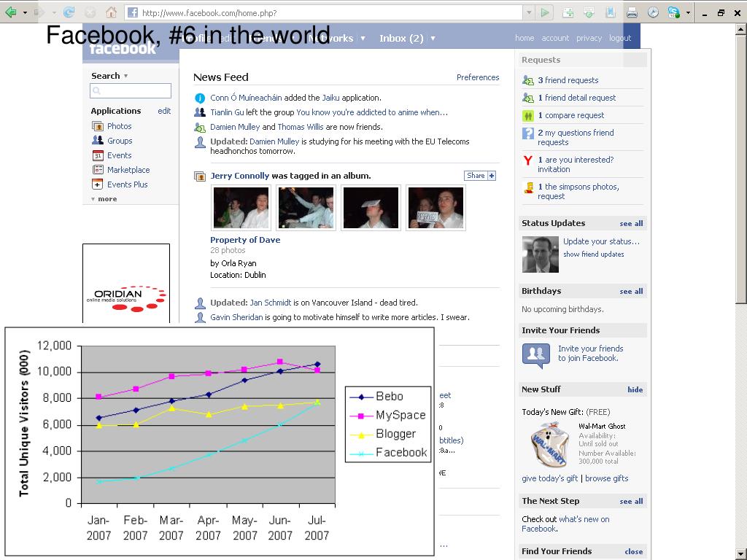The width and height of the screenshot is (747, 560).
Task: Open third album photo with paper on face
Action: pos(371,208)
